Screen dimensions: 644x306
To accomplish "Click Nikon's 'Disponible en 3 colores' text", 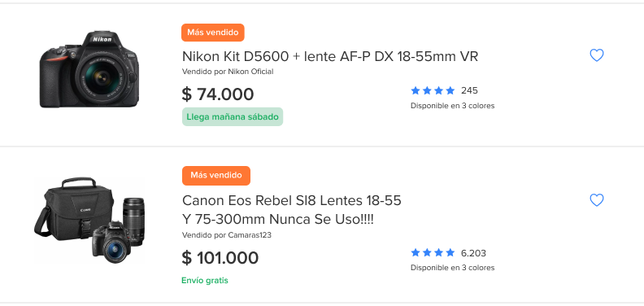I will pos(453,106).
